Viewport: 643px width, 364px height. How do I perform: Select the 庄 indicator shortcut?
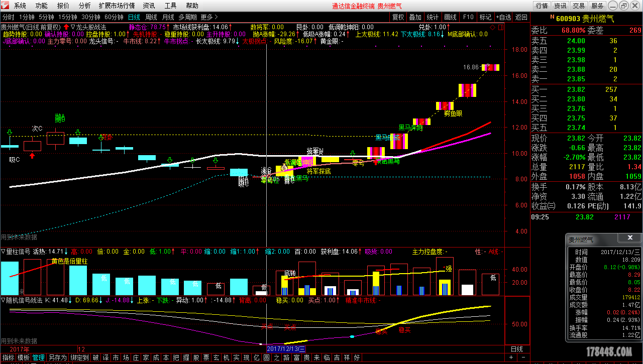point(136,358)
